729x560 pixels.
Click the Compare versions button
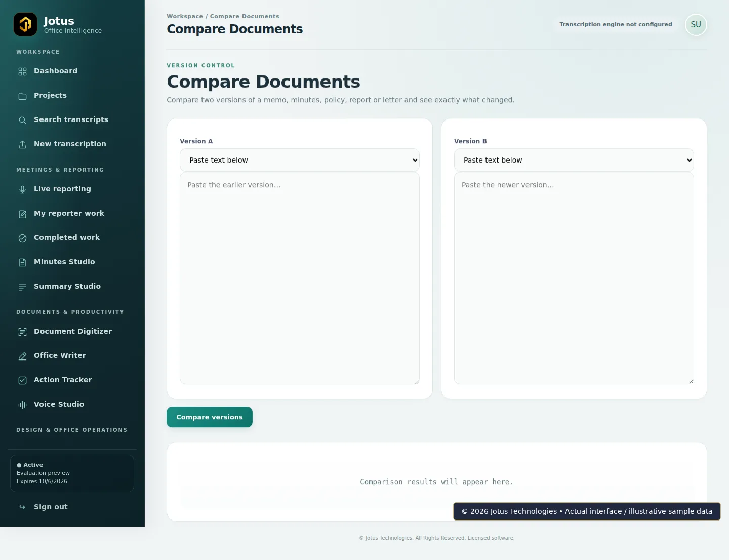(x=210, y=417)
